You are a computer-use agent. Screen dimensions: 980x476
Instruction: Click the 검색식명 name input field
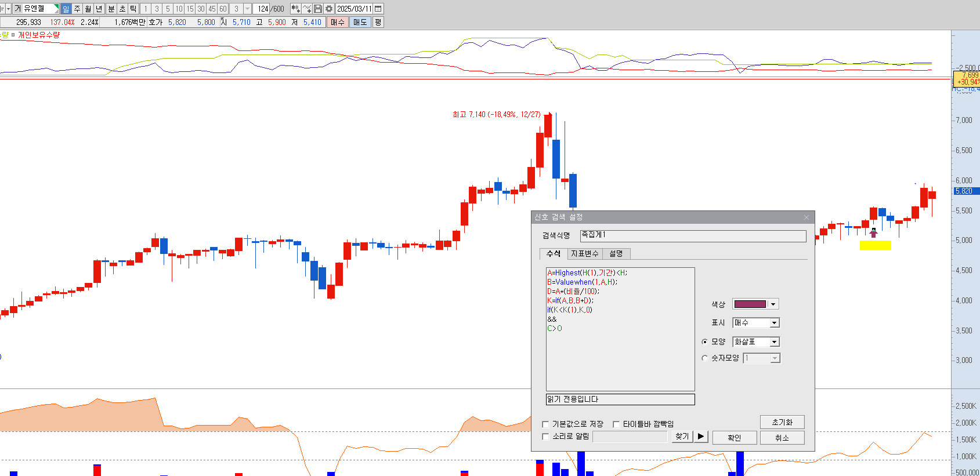(693, 236)
